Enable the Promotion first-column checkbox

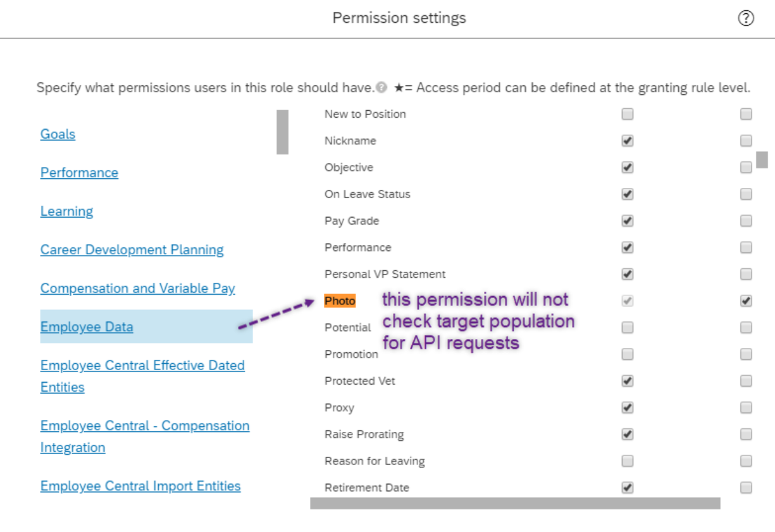click(x=627, y=354)
